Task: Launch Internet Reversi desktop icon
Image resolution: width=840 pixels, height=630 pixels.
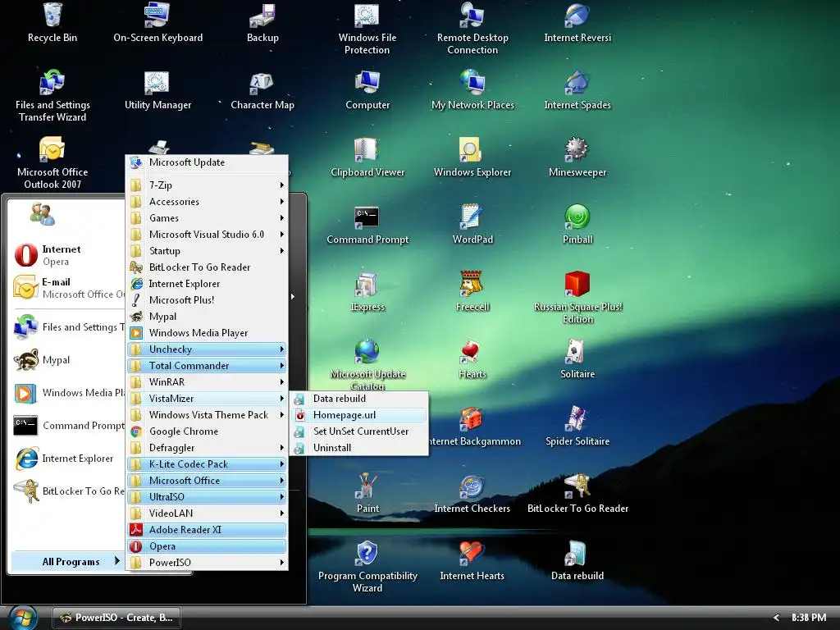Action: click(577, 21)
